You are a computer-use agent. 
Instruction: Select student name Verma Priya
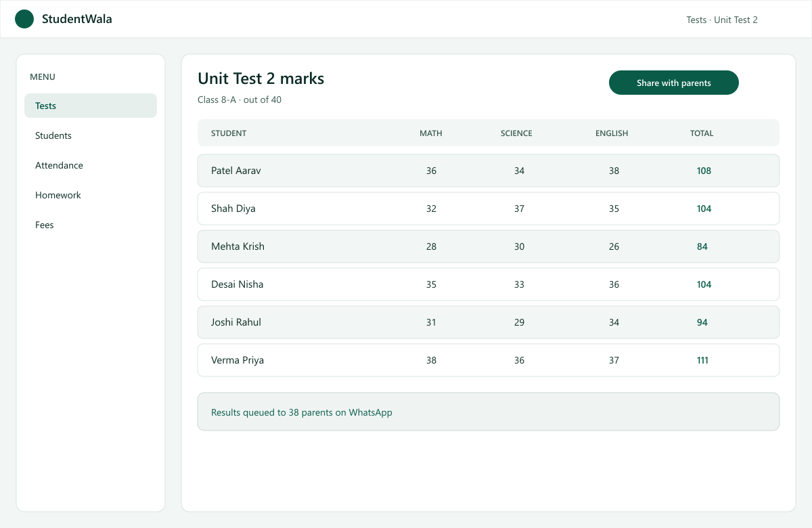pyautogui.click(x=238, y=360)
